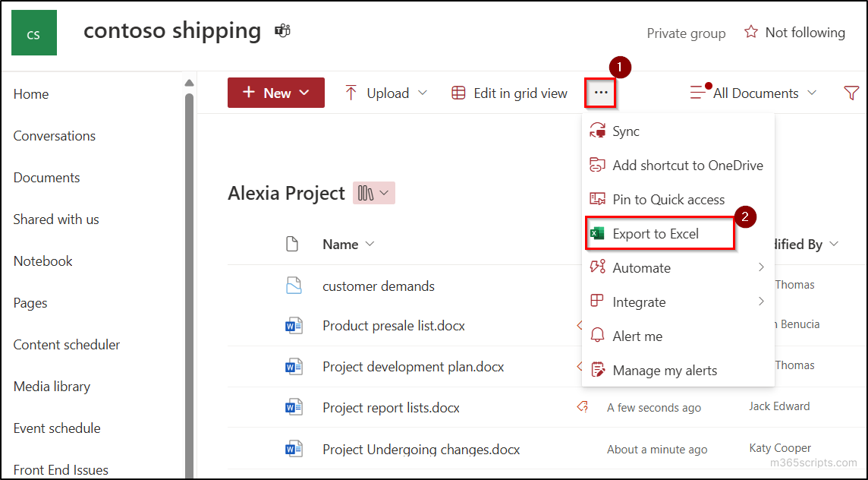Open the filter funnel icon
This screenshot has height=480, width=868.
click(x=851, y=92)
